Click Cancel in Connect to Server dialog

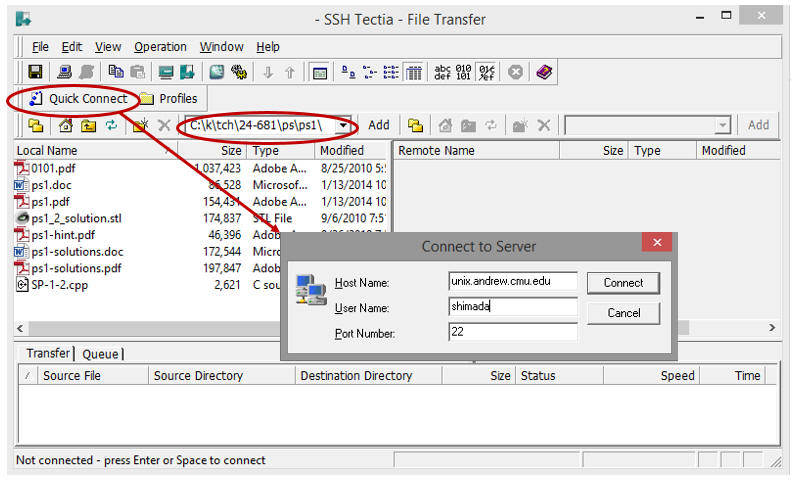[x=623, y=313]
